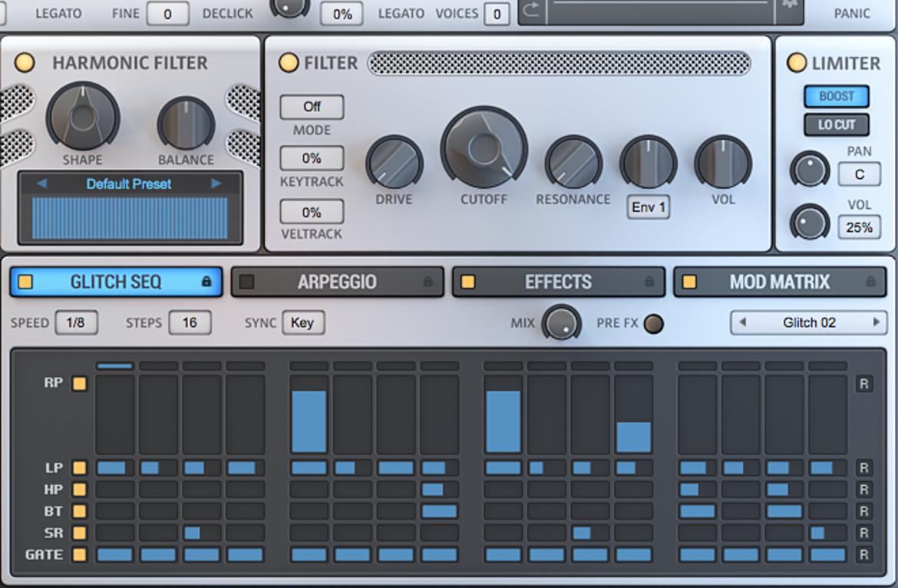Toggle Harmonic Filter power LED

(x=25, y=62)
